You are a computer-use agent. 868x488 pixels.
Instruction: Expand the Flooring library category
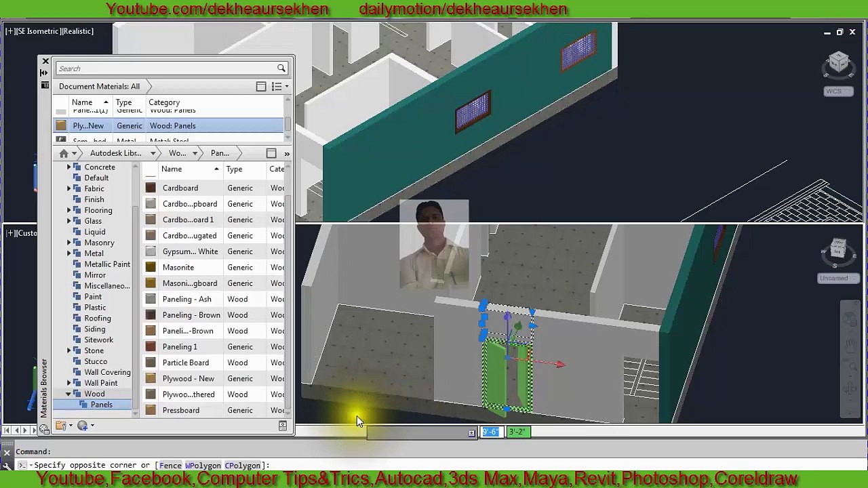point(68,210)
